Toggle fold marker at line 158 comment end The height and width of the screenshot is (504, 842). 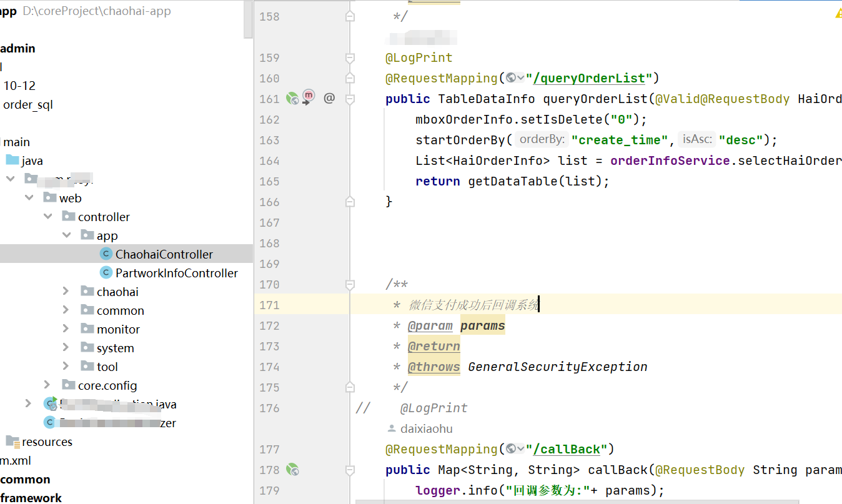[x=350, y=16]
